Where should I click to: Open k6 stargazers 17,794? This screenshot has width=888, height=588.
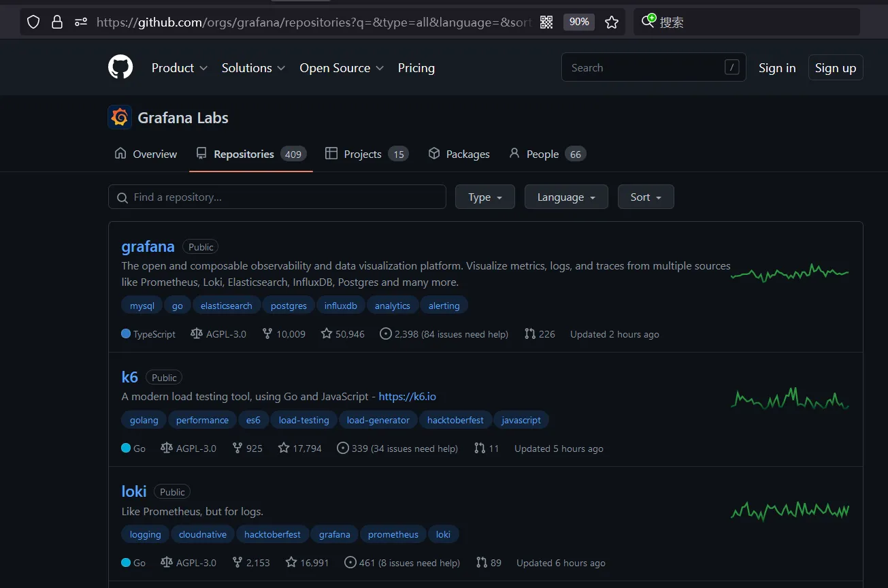coord(300,448)
